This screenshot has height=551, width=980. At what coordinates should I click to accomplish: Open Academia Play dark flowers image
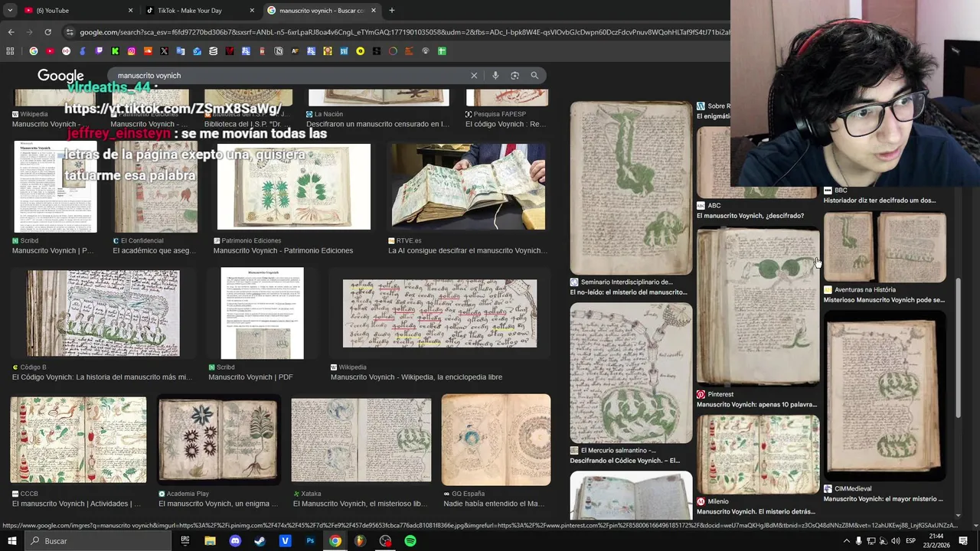pos(218,441)
